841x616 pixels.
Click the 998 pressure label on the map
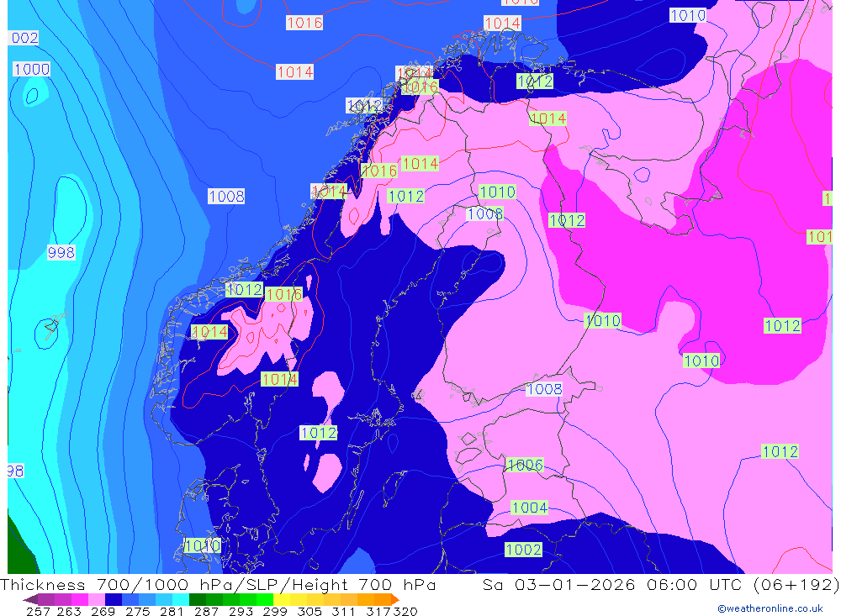(61, 252)
